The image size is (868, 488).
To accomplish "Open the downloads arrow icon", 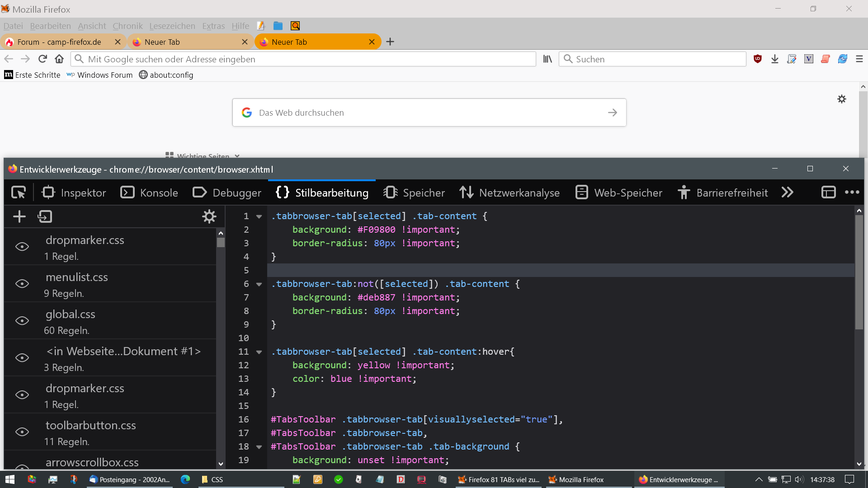I will [774, 59].
